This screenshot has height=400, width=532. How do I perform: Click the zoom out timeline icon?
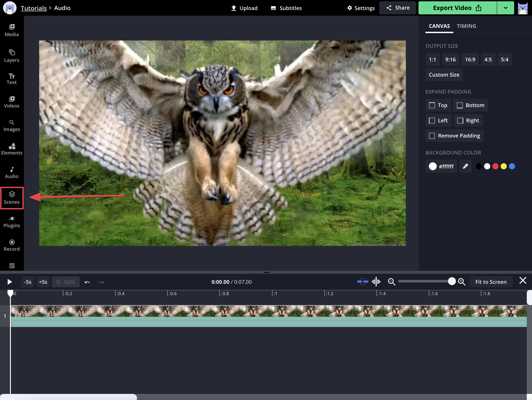[x=391, y=282]
